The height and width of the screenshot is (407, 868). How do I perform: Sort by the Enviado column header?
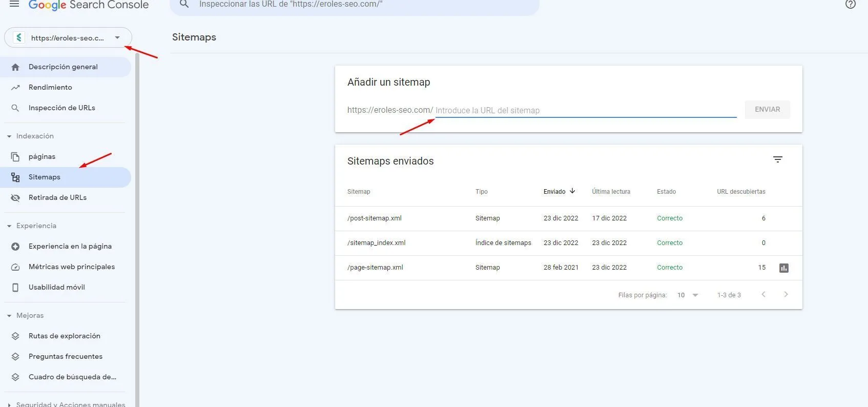(x=554, y=192)
